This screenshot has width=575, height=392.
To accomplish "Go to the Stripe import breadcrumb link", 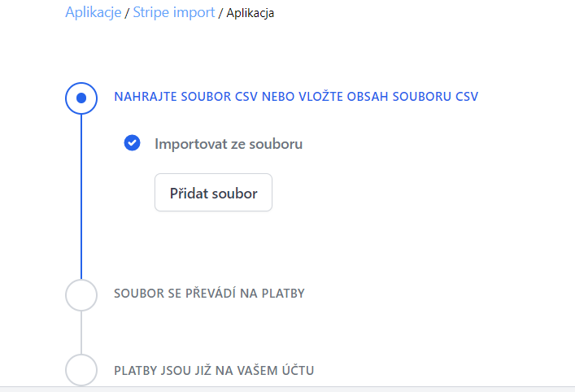I will pos(174,12).
